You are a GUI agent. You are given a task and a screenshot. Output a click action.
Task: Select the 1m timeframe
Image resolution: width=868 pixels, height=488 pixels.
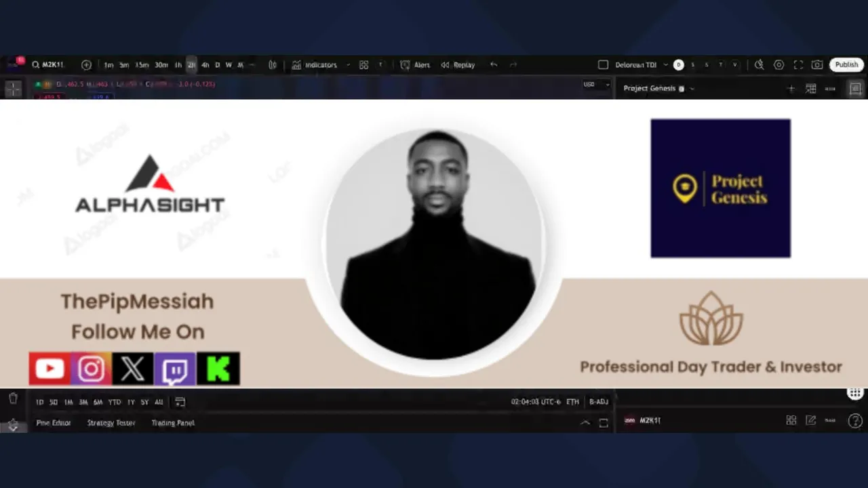click(108, 65)
